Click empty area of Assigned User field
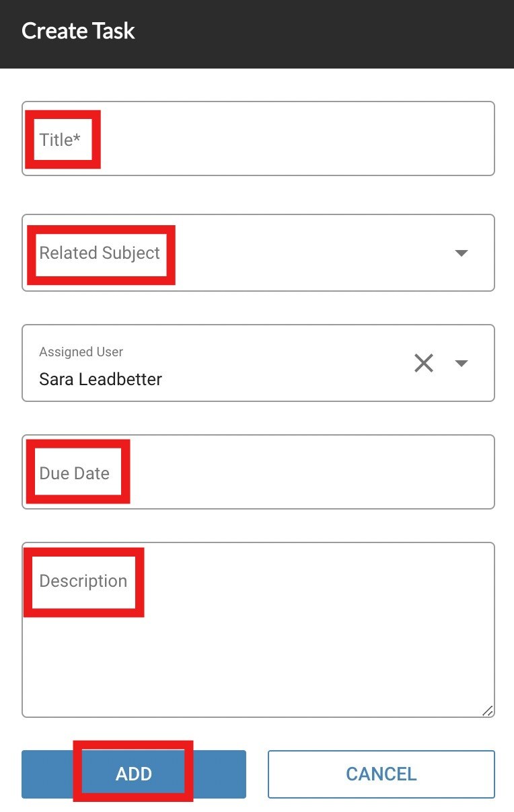The image size is (514, 812). [x=283, y=363]
